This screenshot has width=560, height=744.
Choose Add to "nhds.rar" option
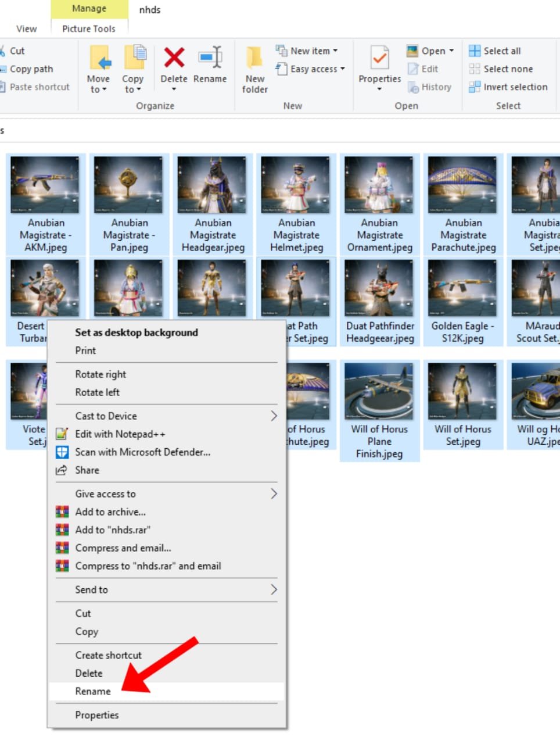[166, 530]
